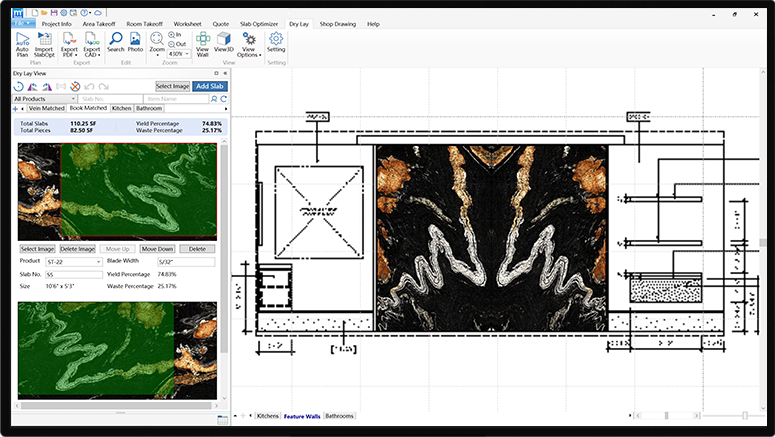Click Import SlabOpt icon
Viewport: 775px width, 437px height.
click(x=44, y=42)
